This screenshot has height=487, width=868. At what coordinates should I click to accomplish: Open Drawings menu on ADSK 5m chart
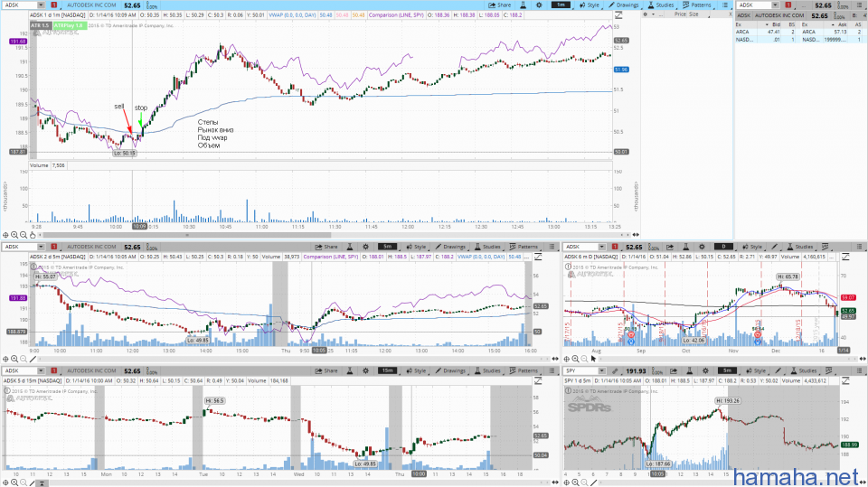(450, 247)
